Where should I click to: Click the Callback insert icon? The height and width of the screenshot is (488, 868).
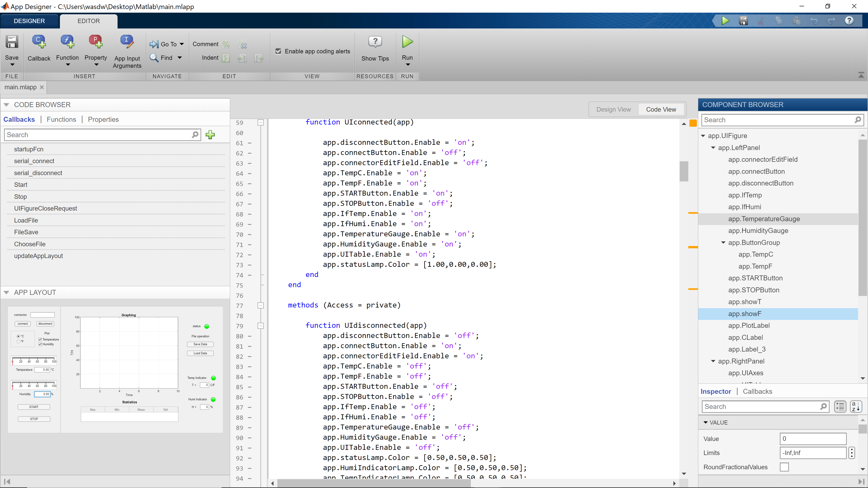coord(39,42)
